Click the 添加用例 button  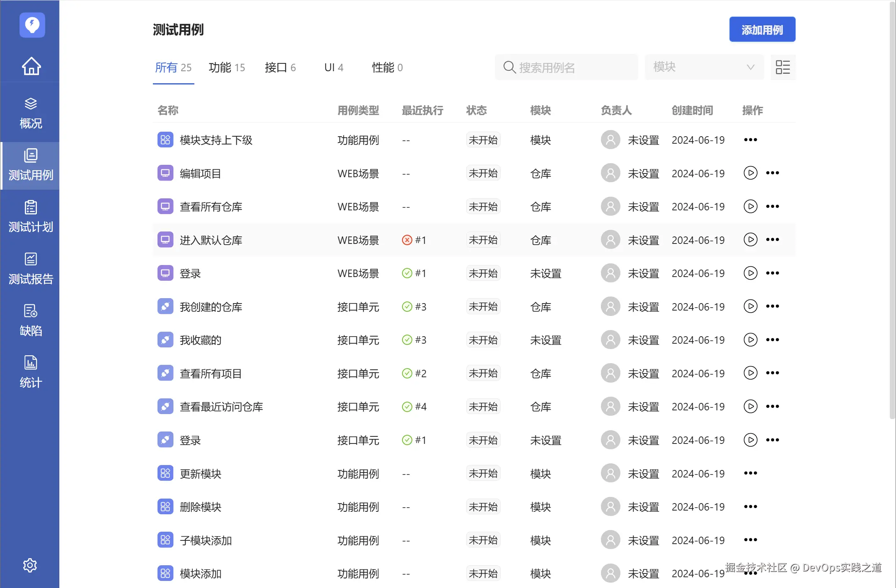tap(762, 30)
